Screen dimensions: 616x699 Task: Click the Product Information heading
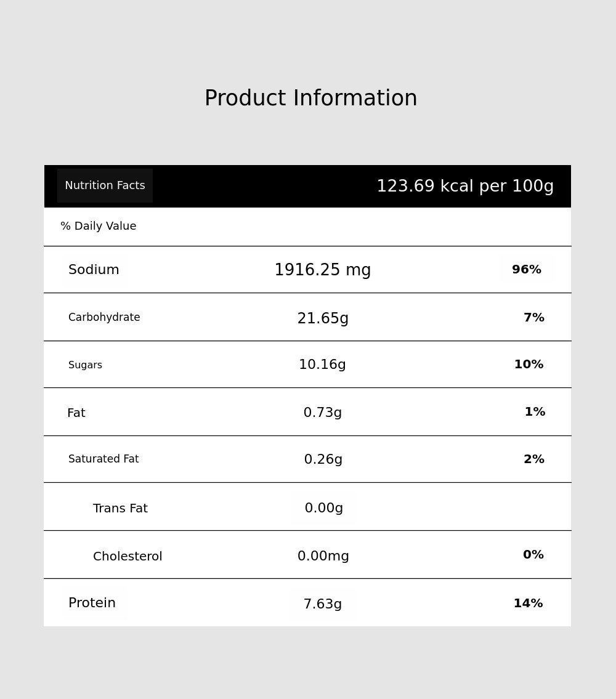pos(310,99)
